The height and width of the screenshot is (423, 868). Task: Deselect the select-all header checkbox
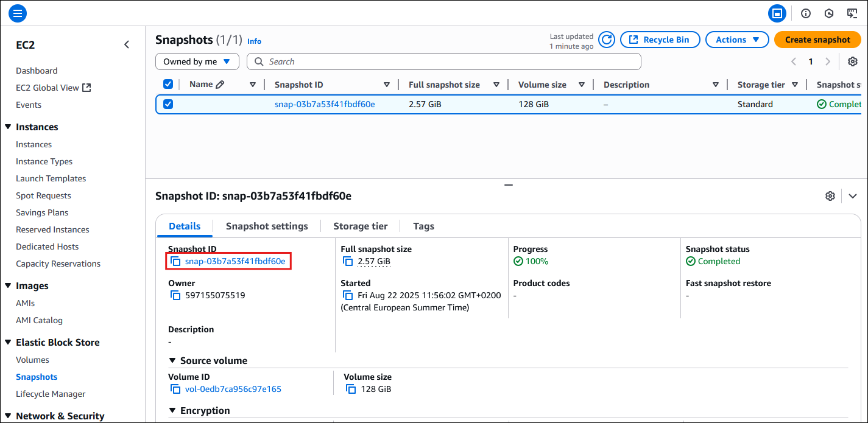(168, 84)
